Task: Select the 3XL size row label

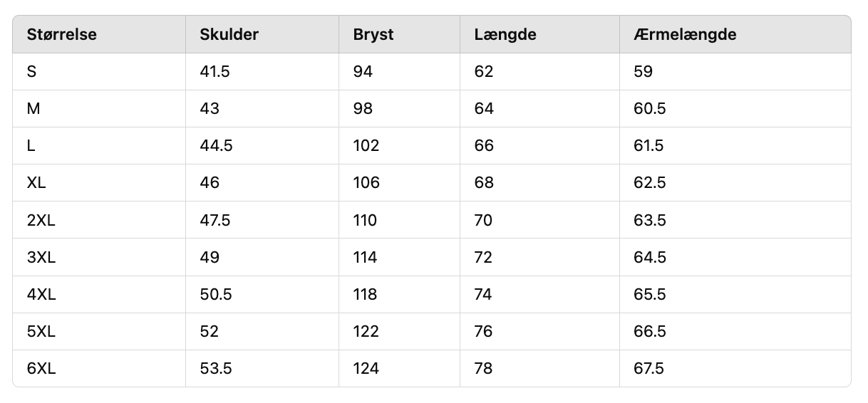Action: [41, 257]
